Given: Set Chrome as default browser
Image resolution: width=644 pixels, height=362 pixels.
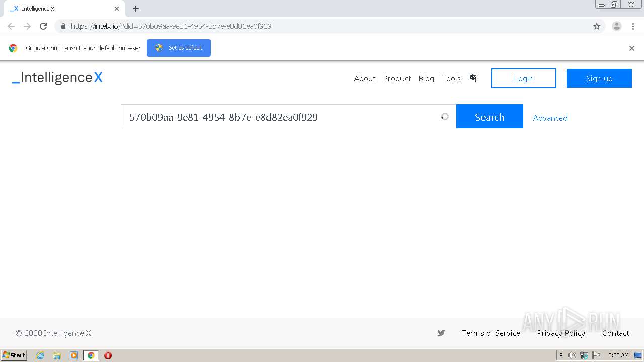Looking at the screenshot, I should click(x=179, y=48).
